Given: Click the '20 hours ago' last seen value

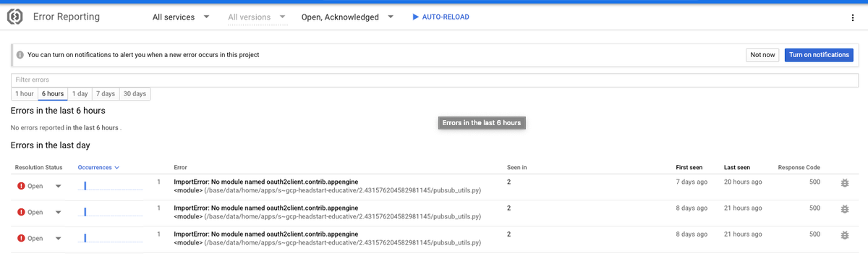Looking at the screenshot, I should [x=743, y=182].
